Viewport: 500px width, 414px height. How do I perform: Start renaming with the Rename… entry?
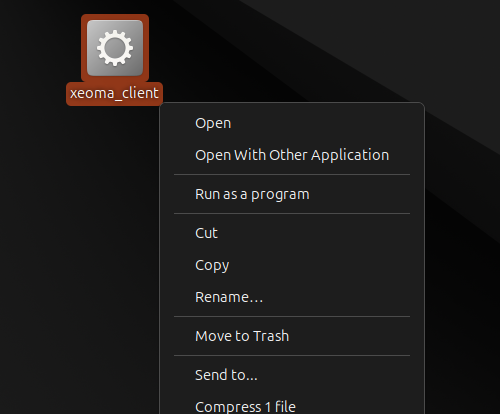pyautogui.click(x=292, y=297)
